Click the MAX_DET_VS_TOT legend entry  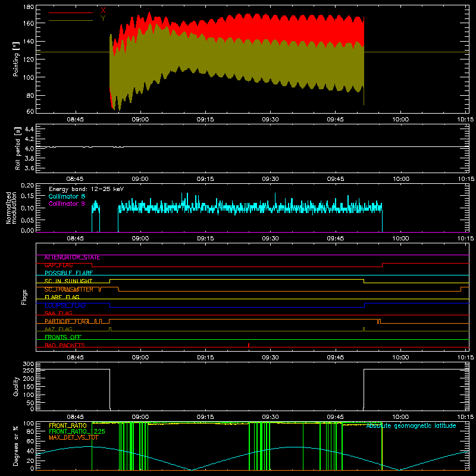74,437
